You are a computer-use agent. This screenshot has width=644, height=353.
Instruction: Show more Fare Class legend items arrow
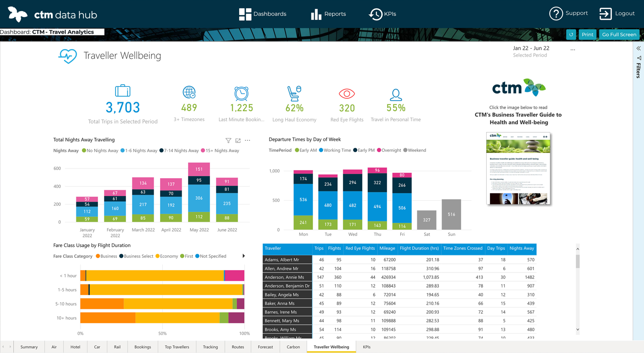coord(244,256)
